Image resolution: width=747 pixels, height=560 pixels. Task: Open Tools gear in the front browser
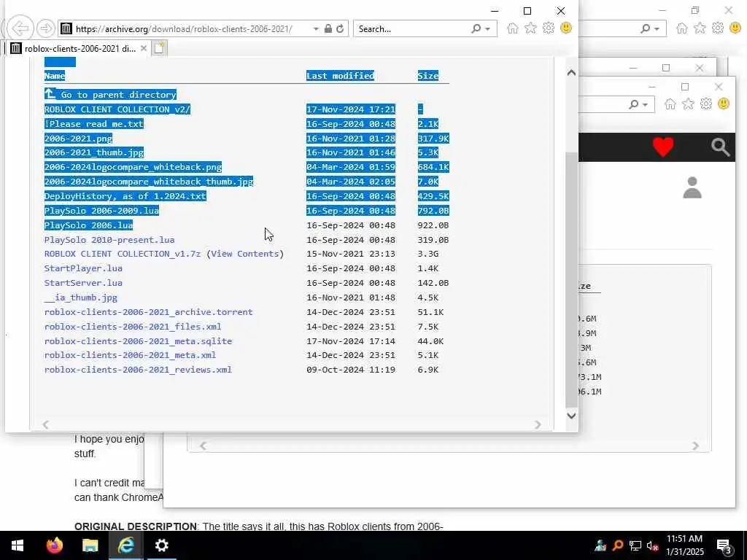click(x=549, y=28)
